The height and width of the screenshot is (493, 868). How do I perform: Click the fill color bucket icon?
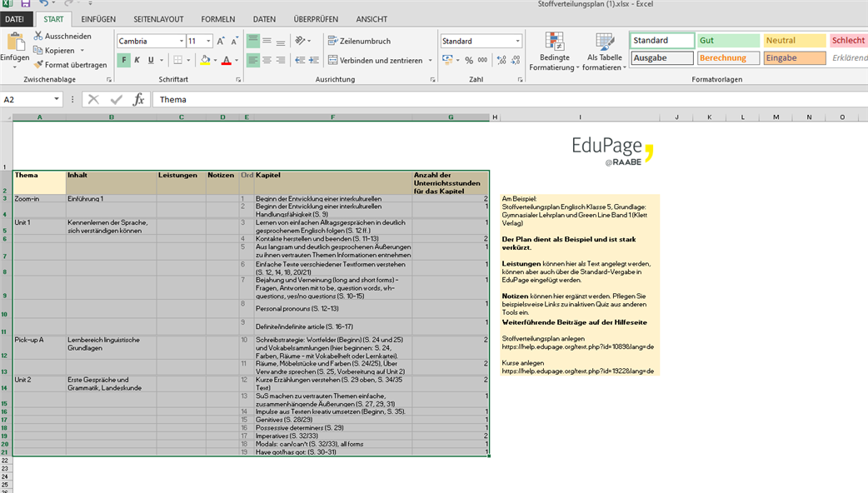click(x=206, y=60)
